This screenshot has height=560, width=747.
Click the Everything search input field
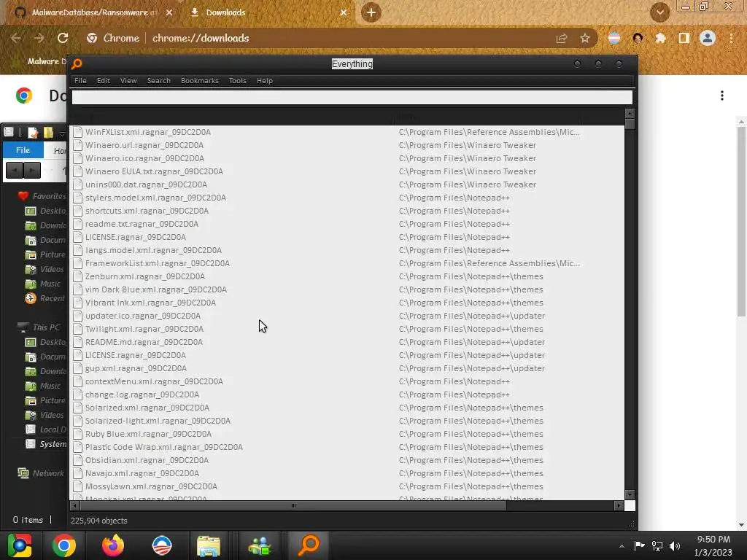352,97
